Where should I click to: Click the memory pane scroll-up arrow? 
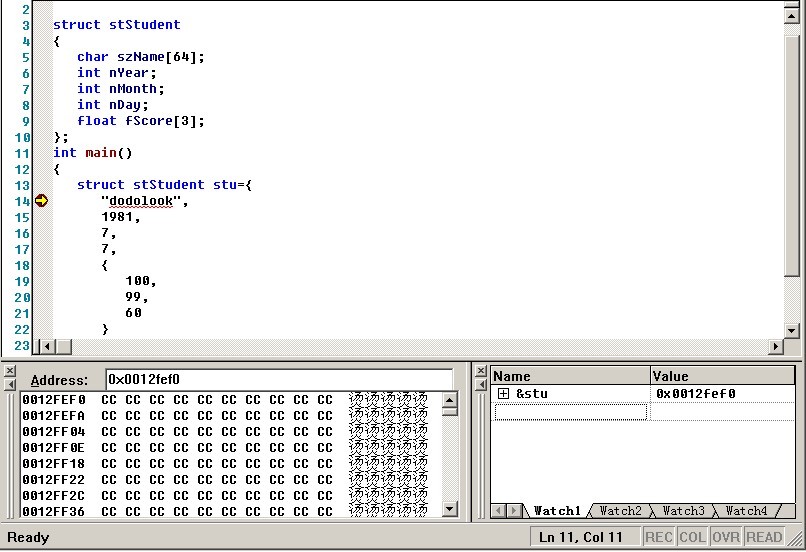click(449, 400)
